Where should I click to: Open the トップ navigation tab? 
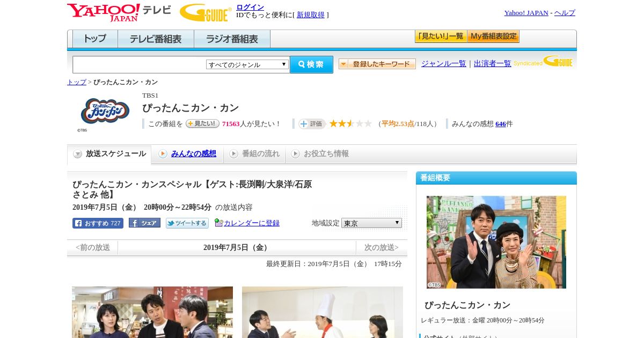click(95, 39)
